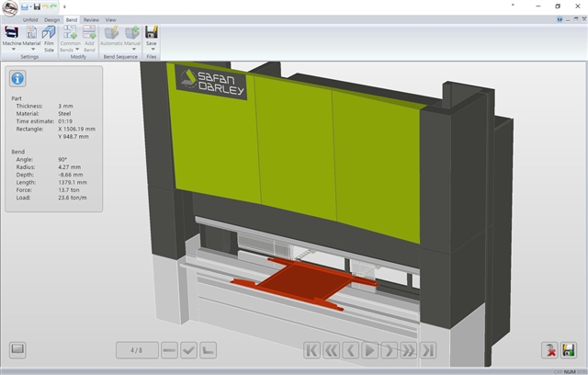The width and height of the screenshot is (588, 375).
Task: Click the Add Bend icon
Action: [x=90, y=33]
